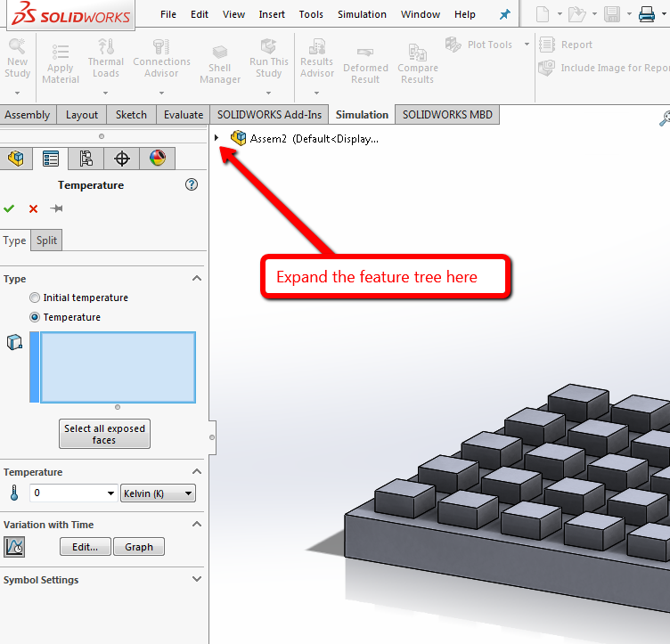670x644 pixels.
Task: Click the green checkmark to accept Temperature
Action: (x=9, y=208)
